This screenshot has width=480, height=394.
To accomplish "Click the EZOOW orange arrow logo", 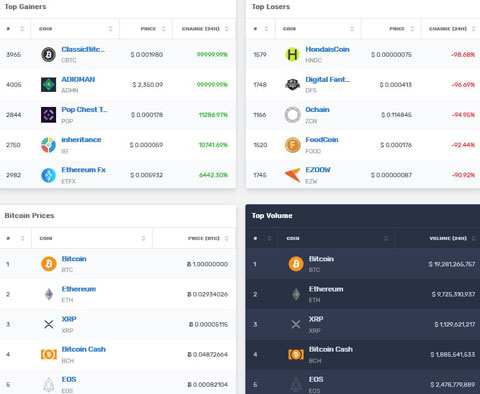I will (x=292, y=175).
